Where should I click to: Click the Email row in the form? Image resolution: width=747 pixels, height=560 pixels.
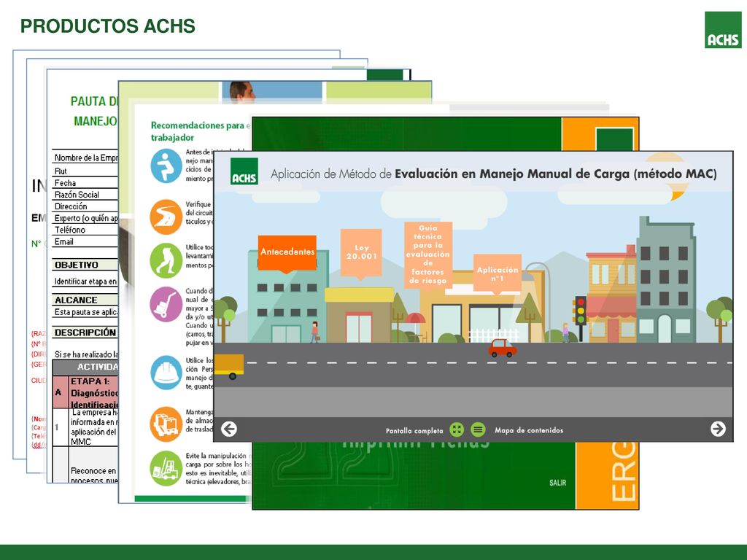tap(85, 241)
